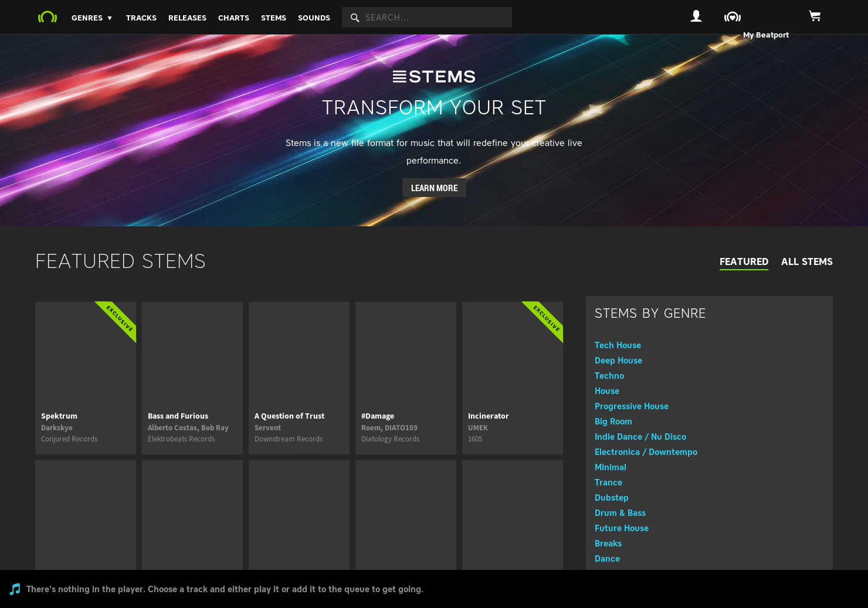Viewport: 868px width, 608px height.
Task: Open My Beatport via the headphones icon
Action: coord(733,16)
